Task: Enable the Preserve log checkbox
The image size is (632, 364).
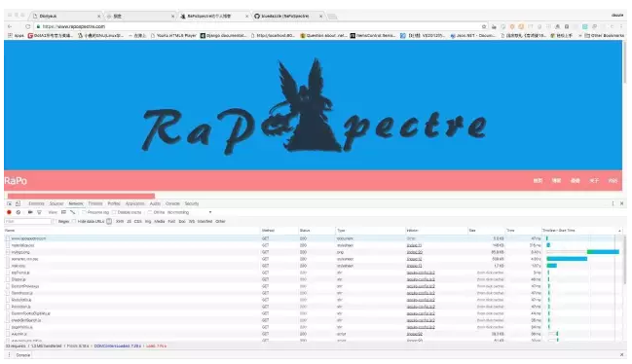Action: pyautogui.click(x=85, y=212)
